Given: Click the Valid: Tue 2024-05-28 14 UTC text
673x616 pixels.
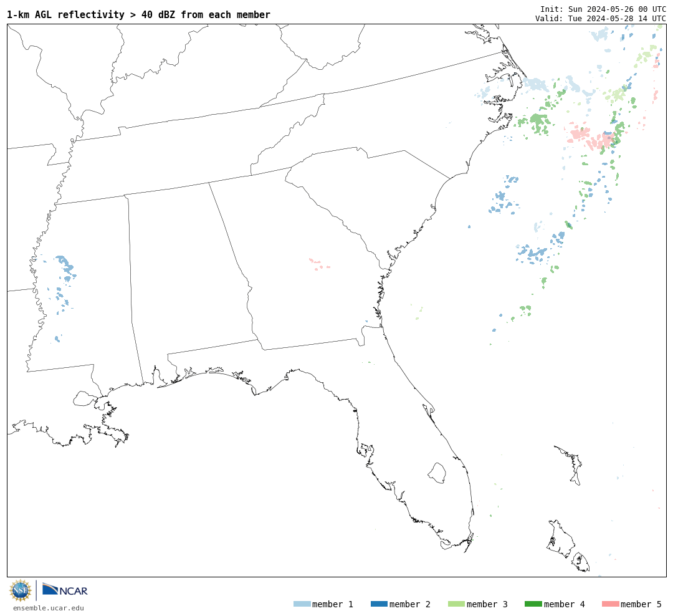Looking at the screenshot, I should [601, 19].
